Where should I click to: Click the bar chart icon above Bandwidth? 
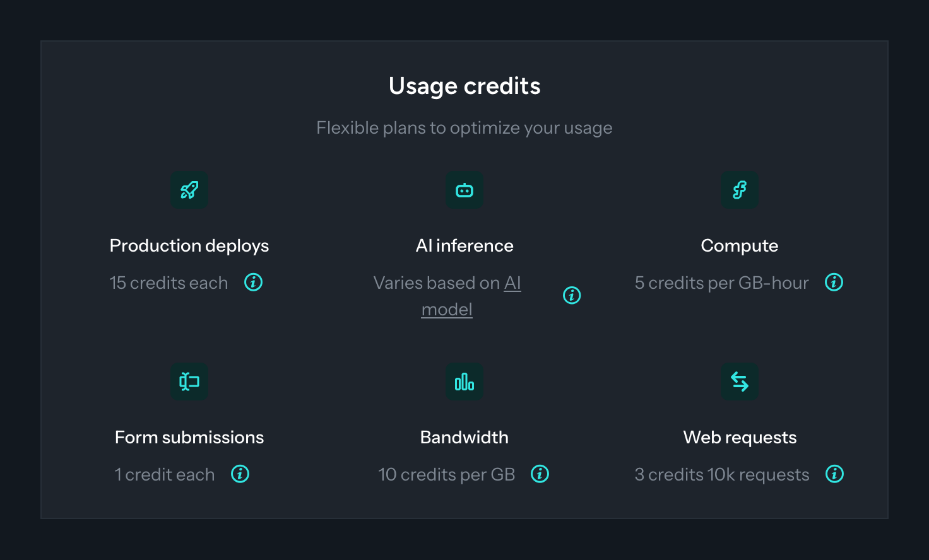(464, 382)
